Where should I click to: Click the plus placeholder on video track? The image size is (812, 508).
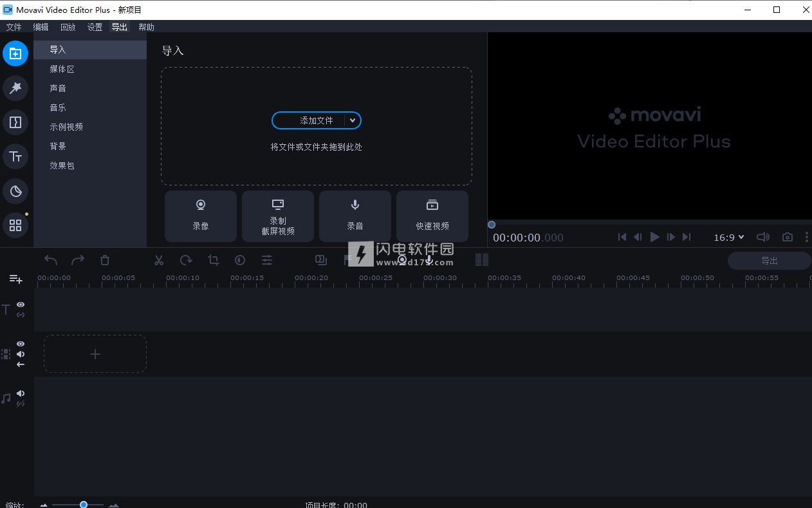[x=95, y=354]
